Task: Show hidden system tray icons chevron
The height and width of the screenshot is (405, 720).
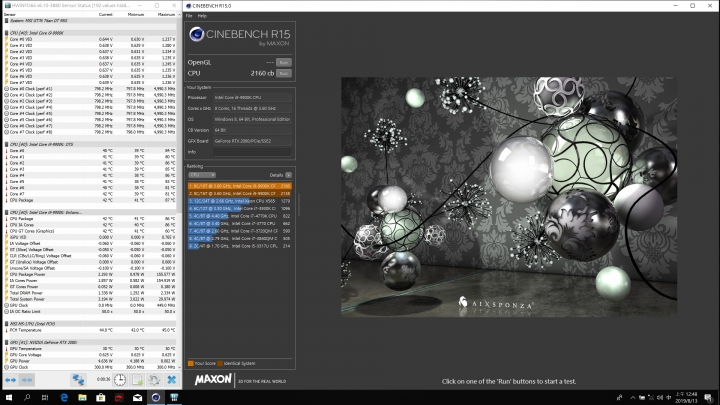Action: coord(633,397)
